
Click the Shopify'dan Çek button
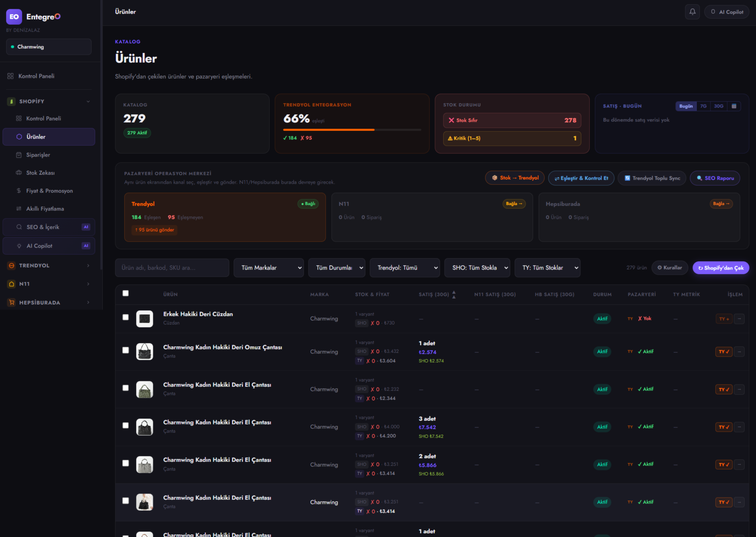click(x=720, y=268)
